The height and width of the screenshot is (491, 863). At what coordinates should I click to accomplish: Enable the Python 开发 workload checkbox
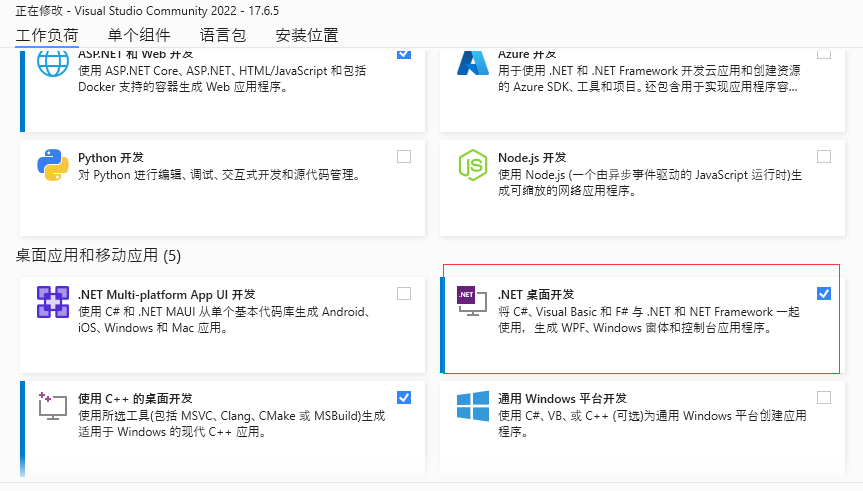pyautogui.click(x=404, y=156)
